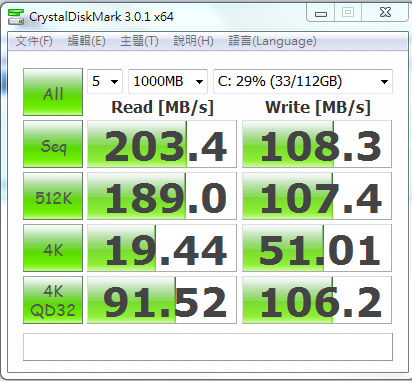Screen dimensions: 412x381
Task: Open the 文件(F) menu
Action: pos(34,41)
